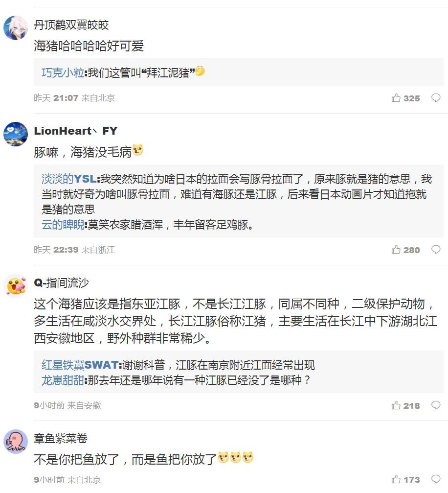Like the comment by 丹顶鹤双翼皎皎
This screenshot has height=493, width=448.
[396, 98]
